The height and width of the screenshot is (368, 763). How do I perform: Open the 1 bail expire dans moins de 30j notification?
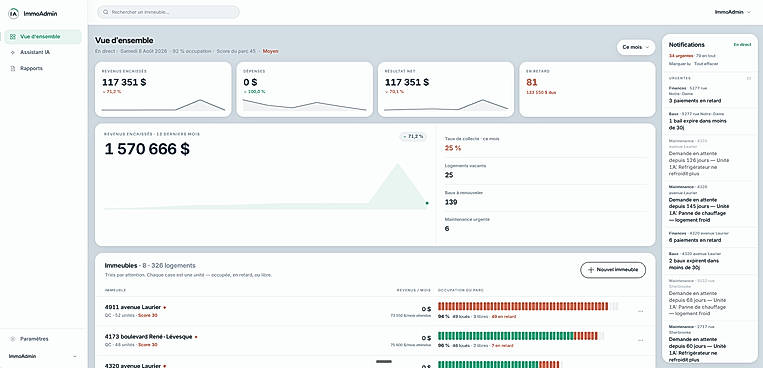(710, 121)
